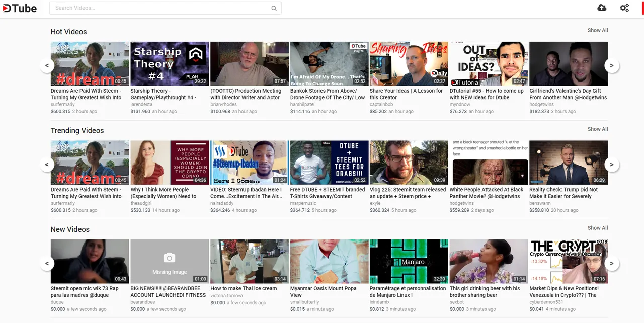Viewport: 644px width, 323px height.
Task: Click the DTube logo
Action: point(19,8)
